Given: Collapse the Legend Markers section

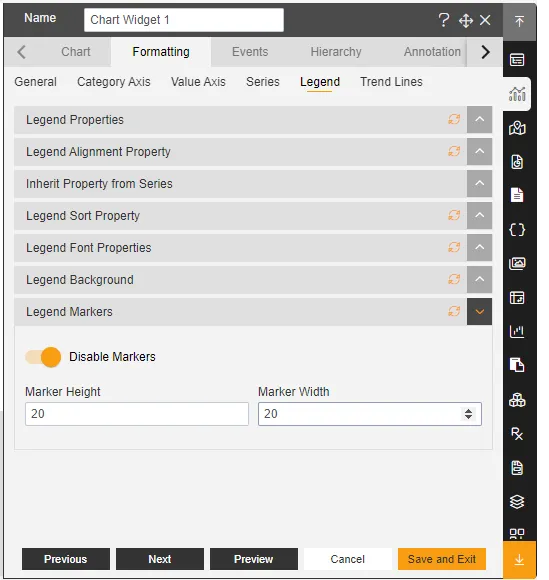Looking at the screenshot, I should 479,312.
